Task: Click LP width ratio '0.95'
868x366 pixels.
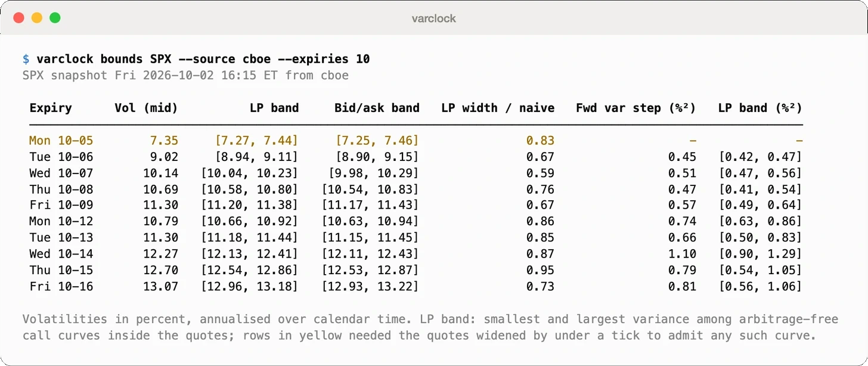Action: [x=540, y=270]
